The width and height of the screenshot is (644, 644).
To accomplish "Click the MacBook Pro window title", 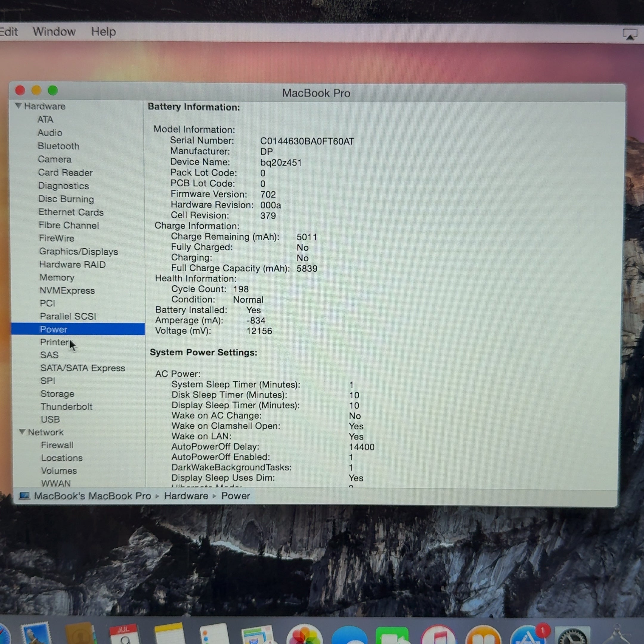I will click(x=316, y=93).
